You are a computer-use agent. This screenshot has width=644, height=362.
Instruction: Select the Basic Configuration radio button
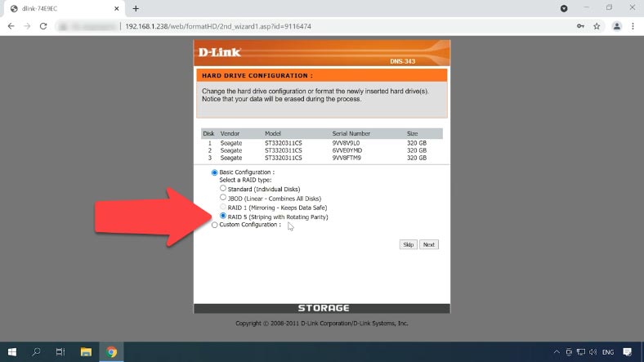214,172
